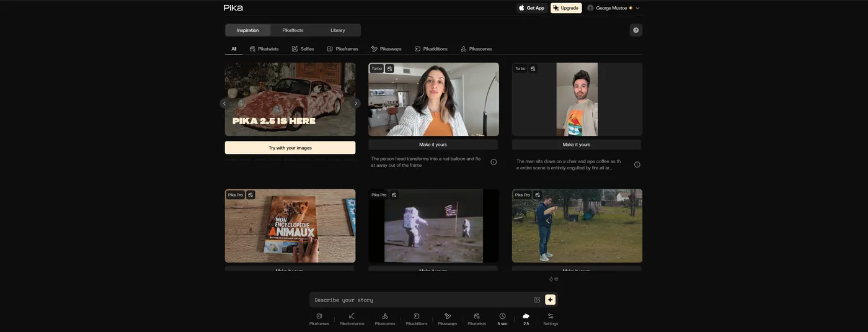The image size is (868, 332).
Task: Click Pika Pro badge on astronaut card
Action: point(379,195)
